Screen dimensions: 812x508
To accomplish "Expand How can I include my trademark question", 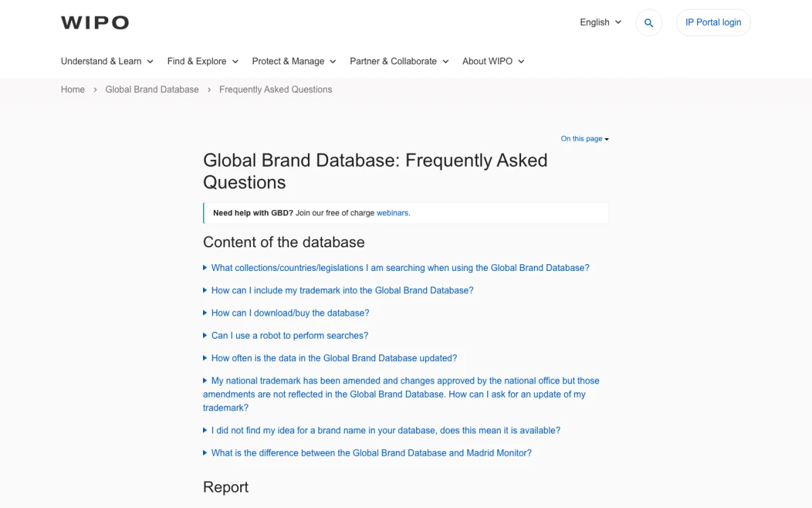I will [338, 290].
